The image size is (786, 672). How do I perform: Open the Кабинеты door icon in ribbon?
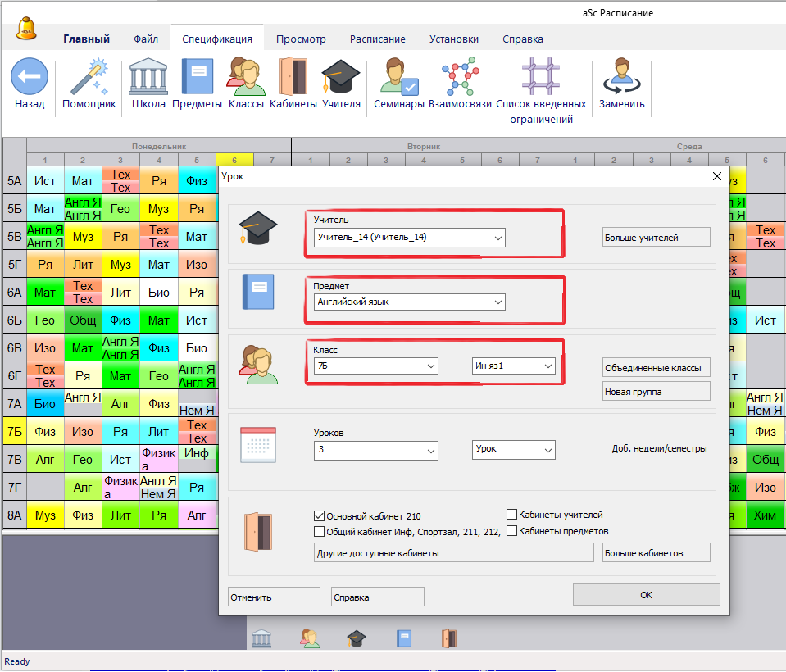[x=293, y=77]
